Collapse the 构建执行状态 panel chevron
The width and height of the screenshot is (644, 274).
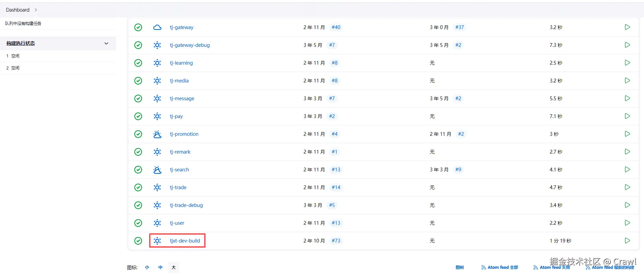click(x=106, y=43)
